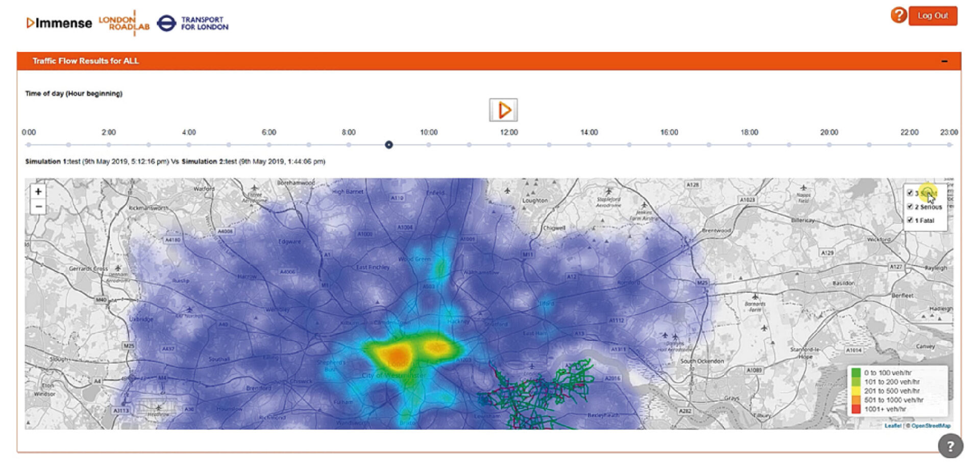Zoom out on the map
Screen dimensions: 980x468
pos(38,207)
